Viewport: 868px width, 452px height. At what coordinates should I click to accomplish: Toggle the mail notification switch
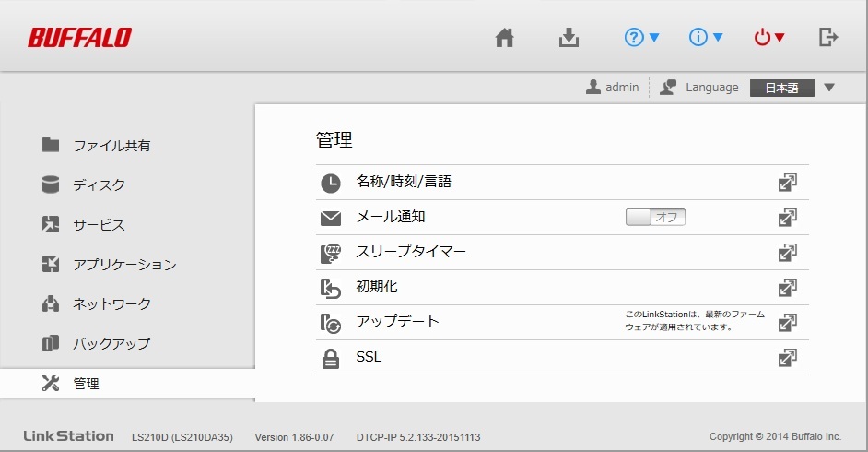tap(655, 218)
